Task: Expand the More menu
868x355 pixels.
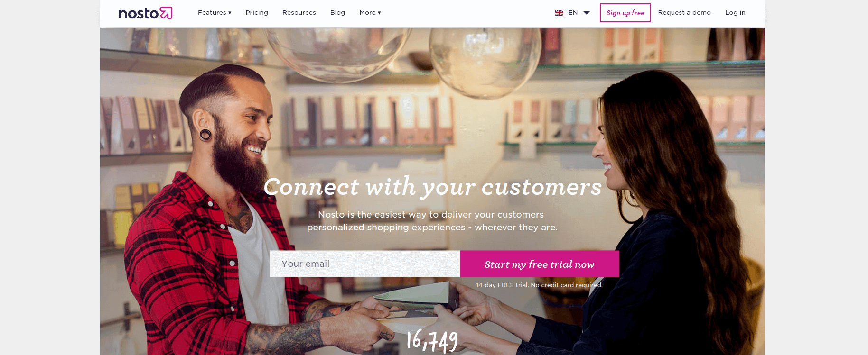Action: click(x=370, y=13)
